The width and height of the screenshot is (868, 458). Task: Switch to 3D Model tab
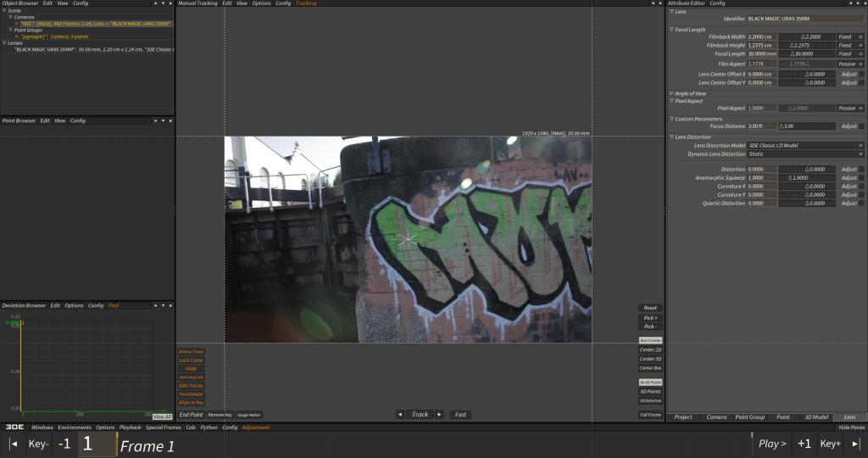[816, 417]
